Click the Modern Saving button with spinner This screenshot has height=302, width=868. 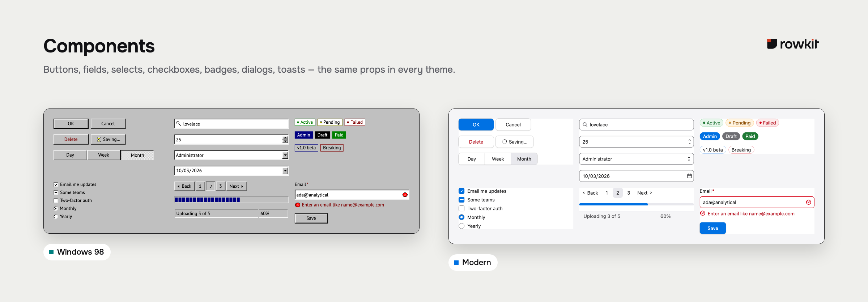[514, 142]
